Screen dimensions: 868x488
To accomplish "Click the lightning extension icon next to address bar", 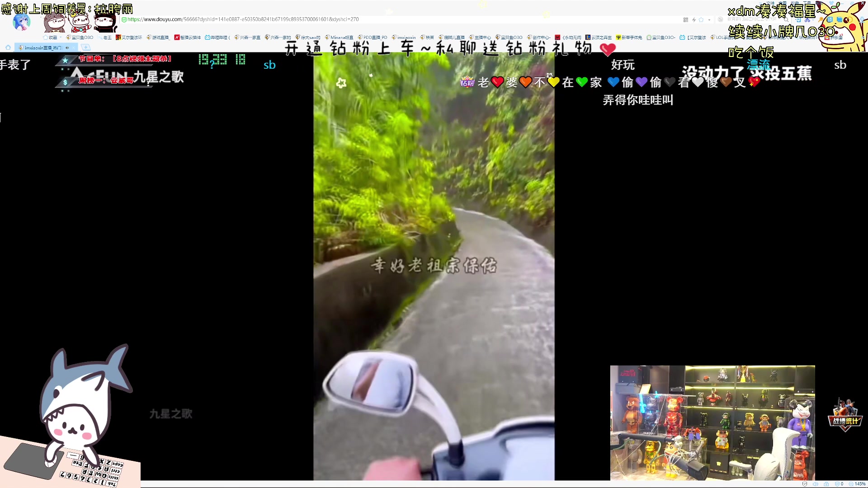I will [x=693, y=20].
